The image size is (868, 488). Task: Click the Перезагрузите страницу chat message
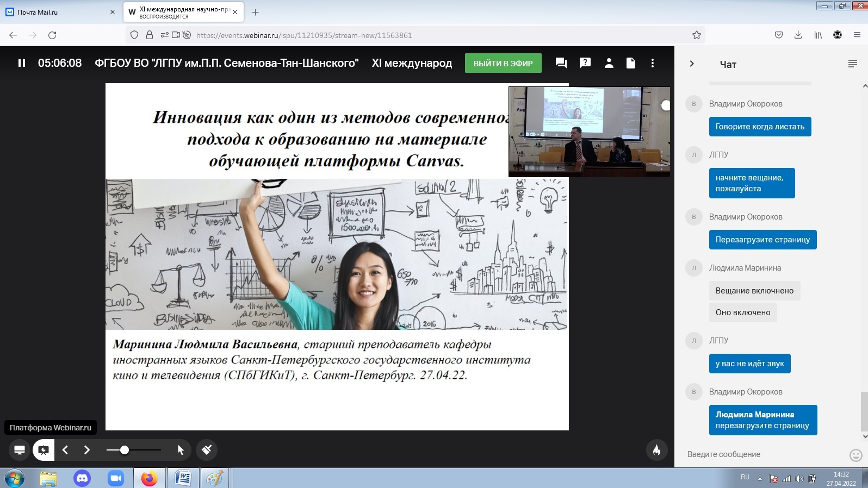[x=762, y=240]
